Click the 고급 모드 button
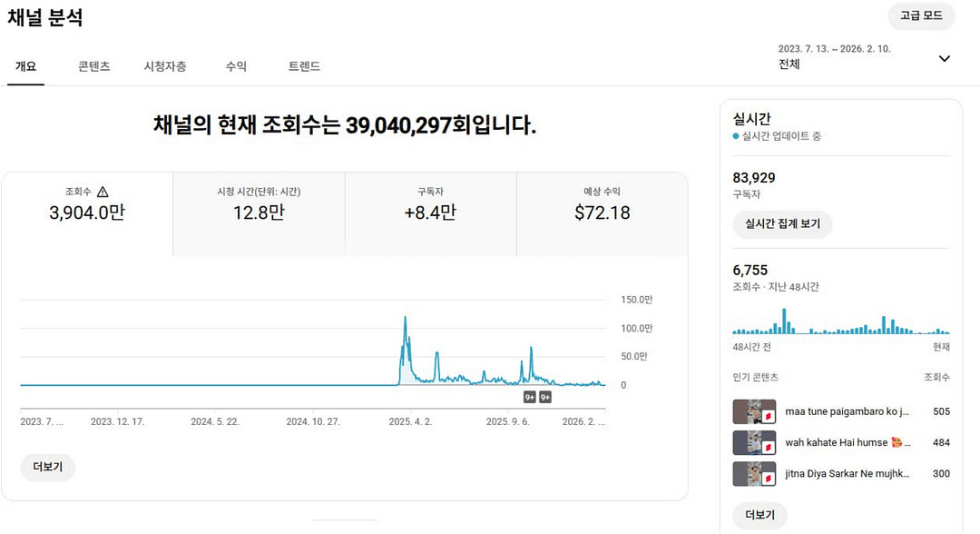980x534 pixels. pyautogui.click(x=921, y=16)
